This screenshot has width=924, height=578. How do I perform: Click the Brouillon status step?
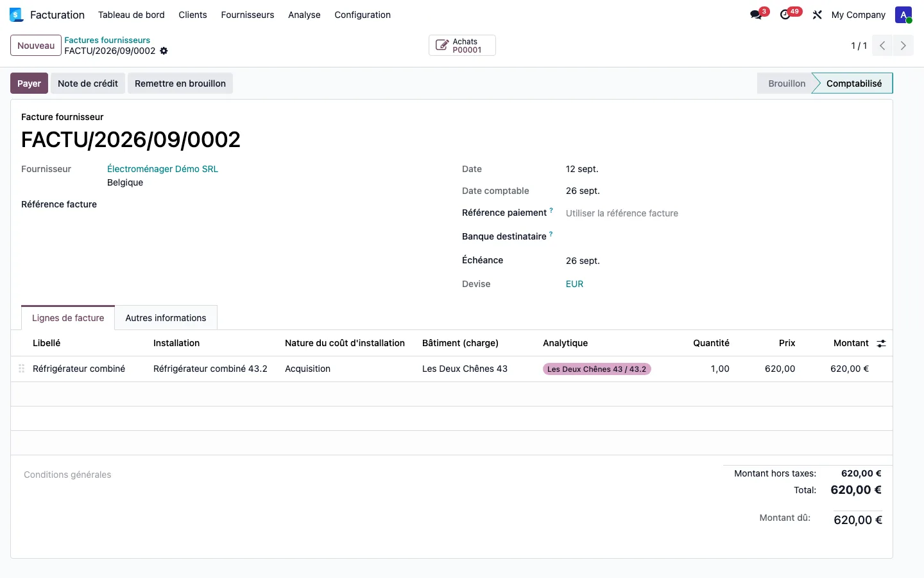pyautogui.click(x=787, y=83)
